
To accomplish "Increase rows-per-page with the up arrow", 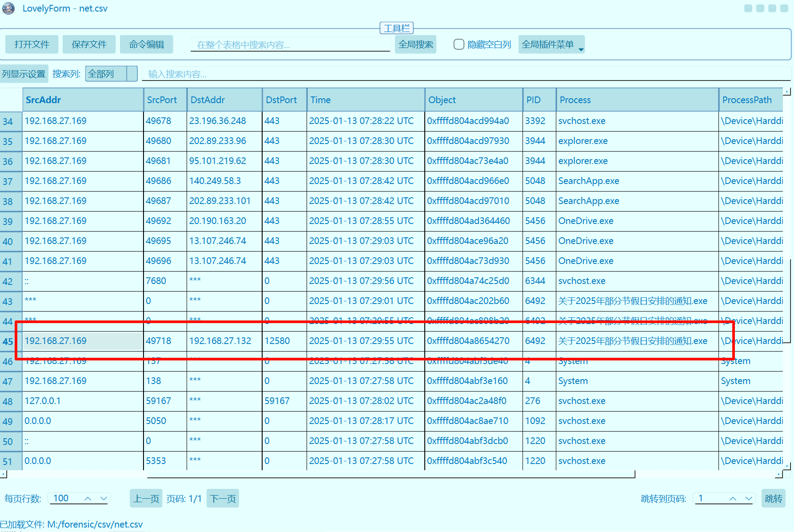I will pos(88,499).
